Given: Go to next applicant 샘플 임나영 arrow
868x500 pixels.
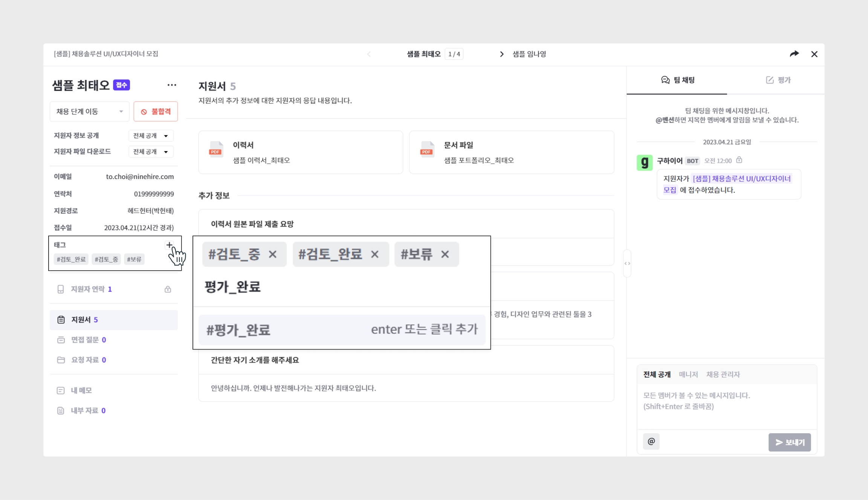Looking at the screenshot, I should [501, 54].
